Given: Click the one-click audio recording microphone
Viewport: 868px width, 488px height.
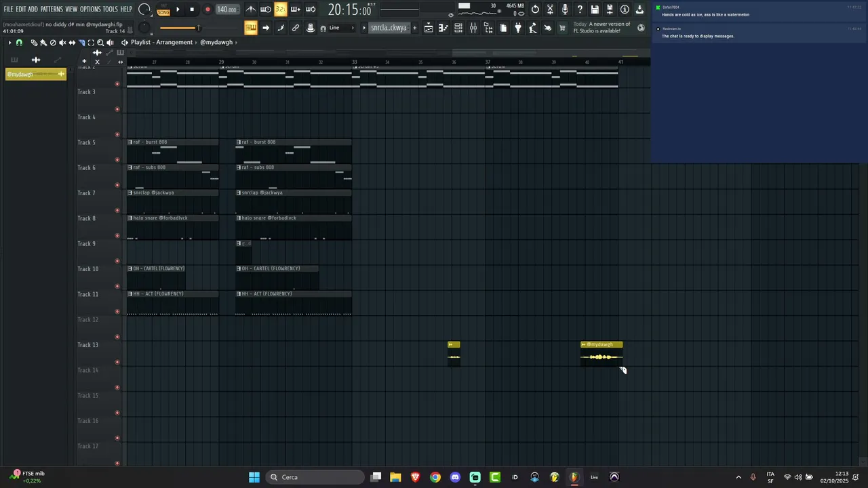Looking at the screenshot, I should pyautogui.click(x=565, y=9).
